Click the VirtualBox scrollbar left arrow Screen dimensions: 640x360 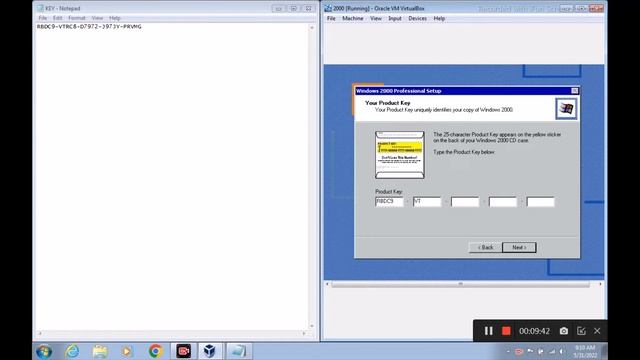coord(327,284)
